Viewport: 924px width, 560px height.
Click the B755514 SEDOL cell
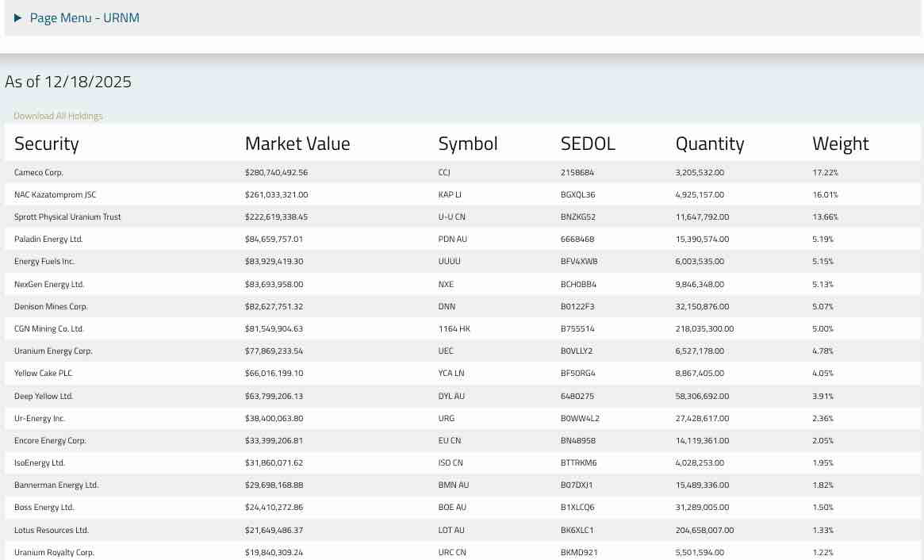click(x=577, y=329)
